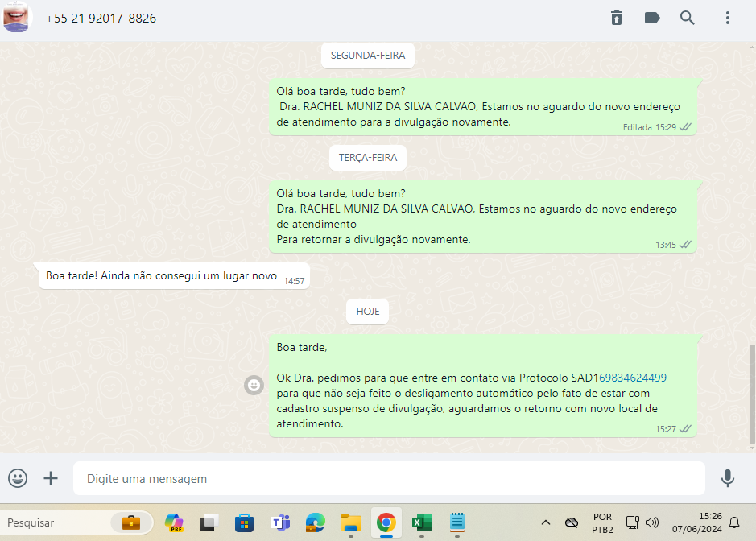Open notifications bell icon
This screenshot has height=541, width=756.
734,522
